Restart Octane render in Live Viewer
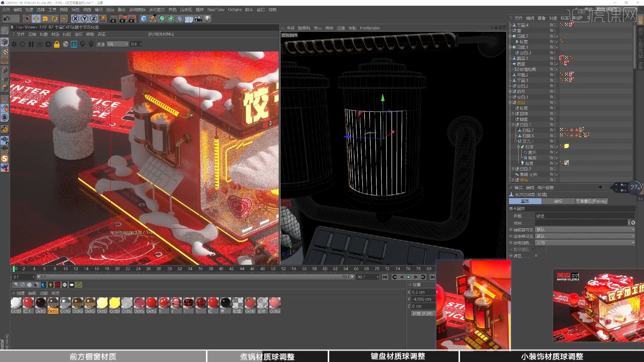 tap(22, 44)
